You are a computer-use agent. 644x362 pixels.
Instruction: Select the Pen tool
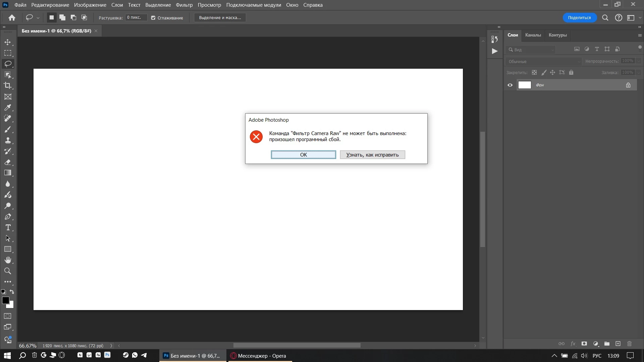click(x=8, y=217)
